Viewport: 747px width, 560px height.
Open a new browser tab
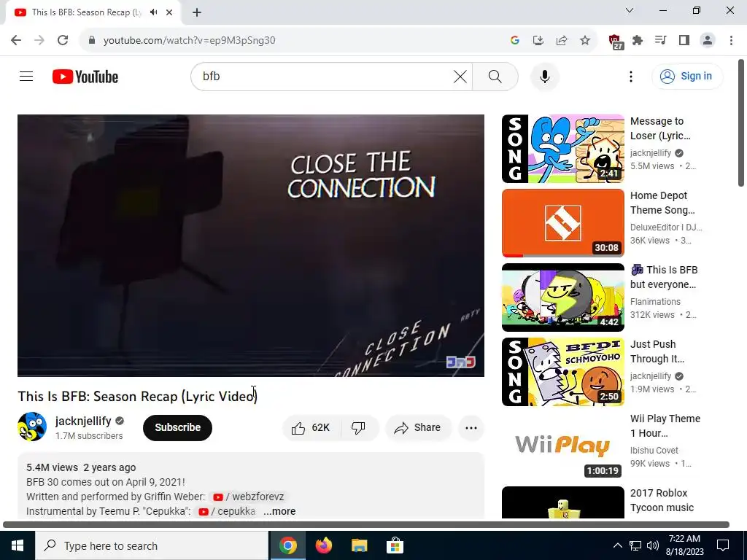[197, 12]
